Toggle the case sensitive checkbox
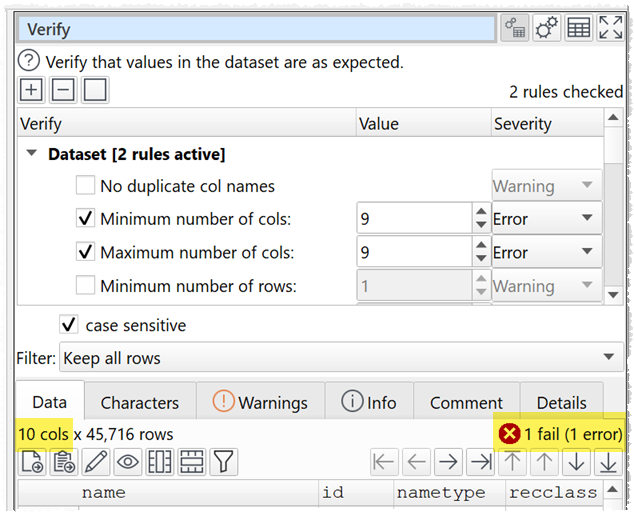Viewport: 634px width, 516px height. tap(69, 325)
